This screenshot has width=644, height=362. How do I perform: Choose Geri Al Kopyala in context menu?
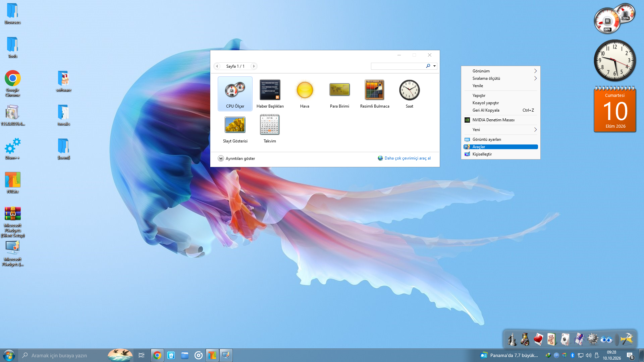click(x=501, y=110)
